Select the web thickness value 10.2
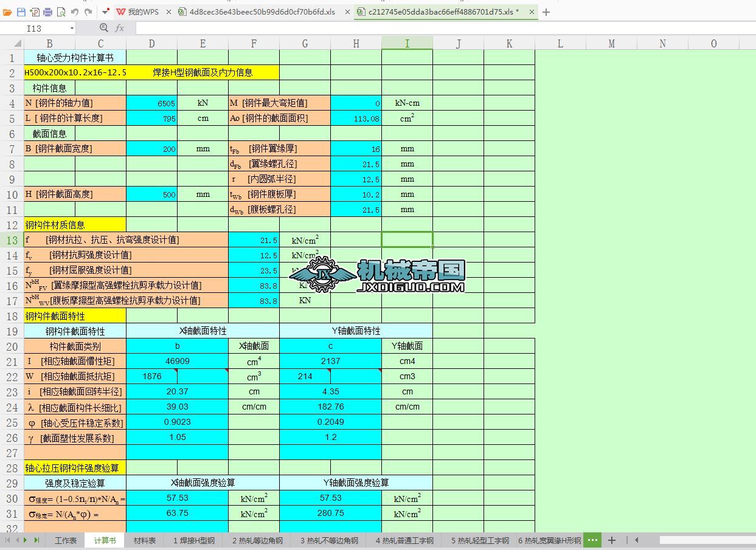The height and width of the screenshot is (550, 756). (356, 194)
